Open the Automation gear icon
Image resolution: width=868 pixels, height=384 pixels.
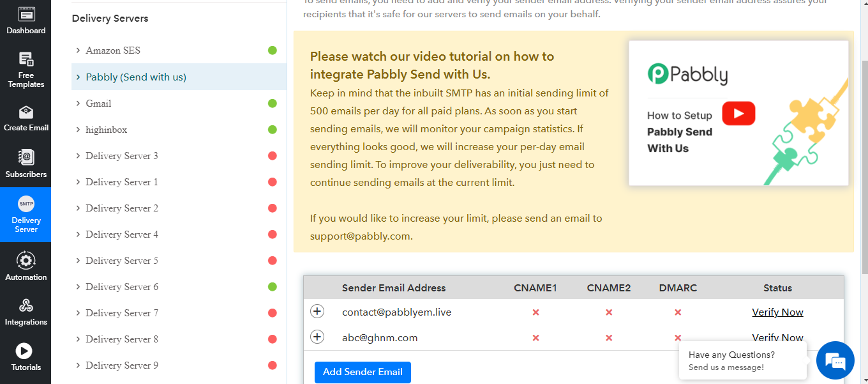[26, 261]
